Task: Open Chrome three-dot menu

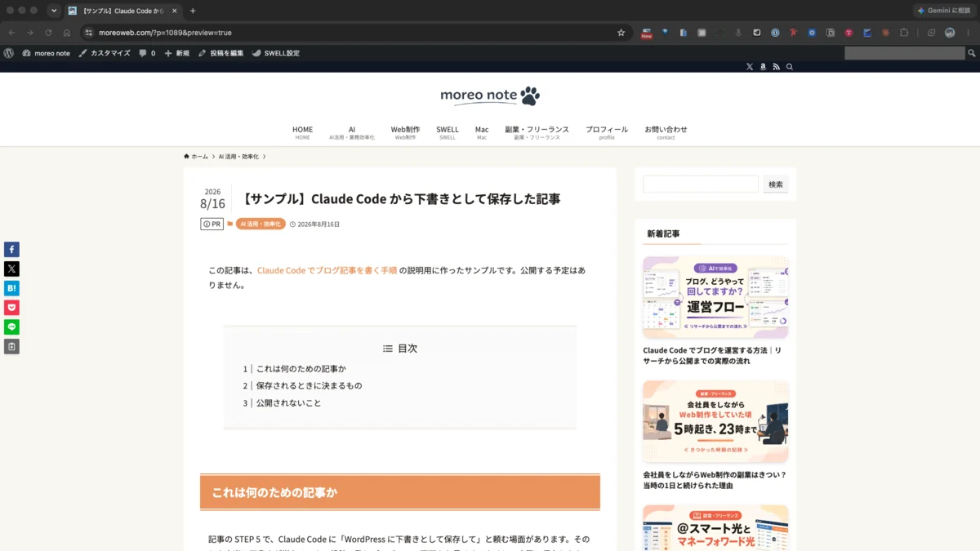Action: 969,33
